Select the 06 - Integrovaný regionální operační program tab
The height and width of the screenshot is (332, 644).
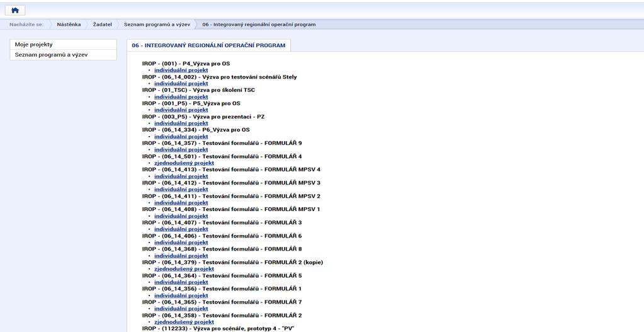[208, 45]
